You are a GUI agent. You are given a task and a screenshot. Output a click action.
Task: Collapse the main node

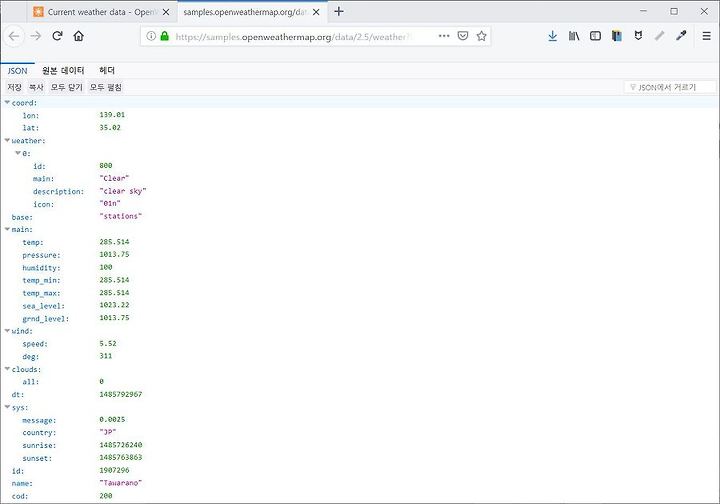(7, 229)
